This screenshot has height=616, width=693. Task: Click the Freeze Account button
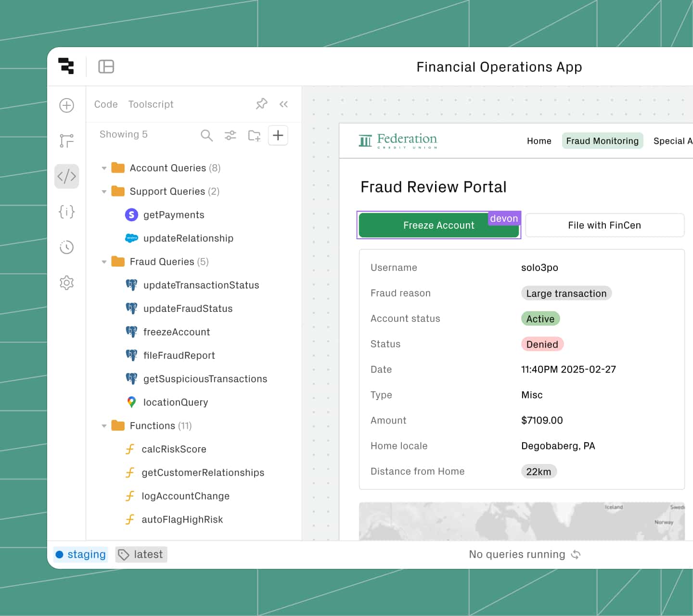(x=438, y=226)
